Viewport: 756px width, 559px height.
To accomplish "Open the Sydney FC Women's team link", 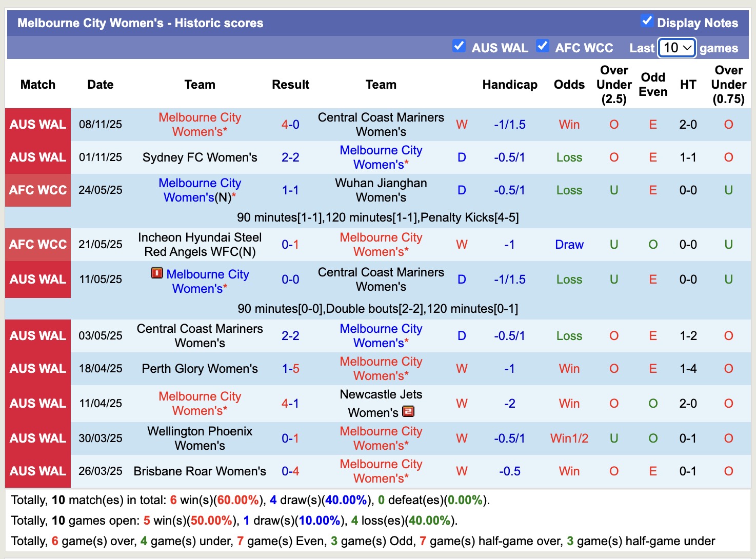I will [x=200, y=157].
